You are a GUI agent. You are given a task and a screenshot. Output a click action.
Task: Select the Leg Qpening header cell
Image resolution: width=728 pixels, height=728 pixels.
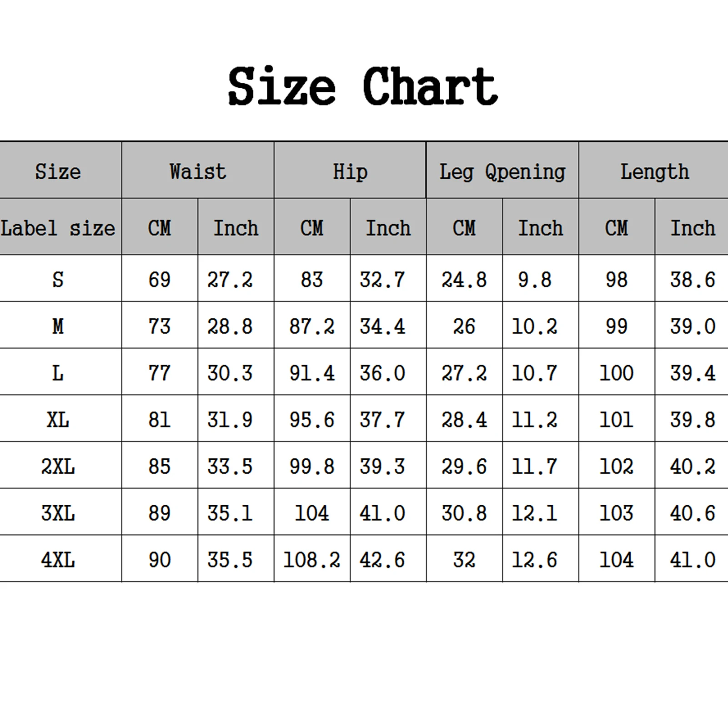point(502,171)
